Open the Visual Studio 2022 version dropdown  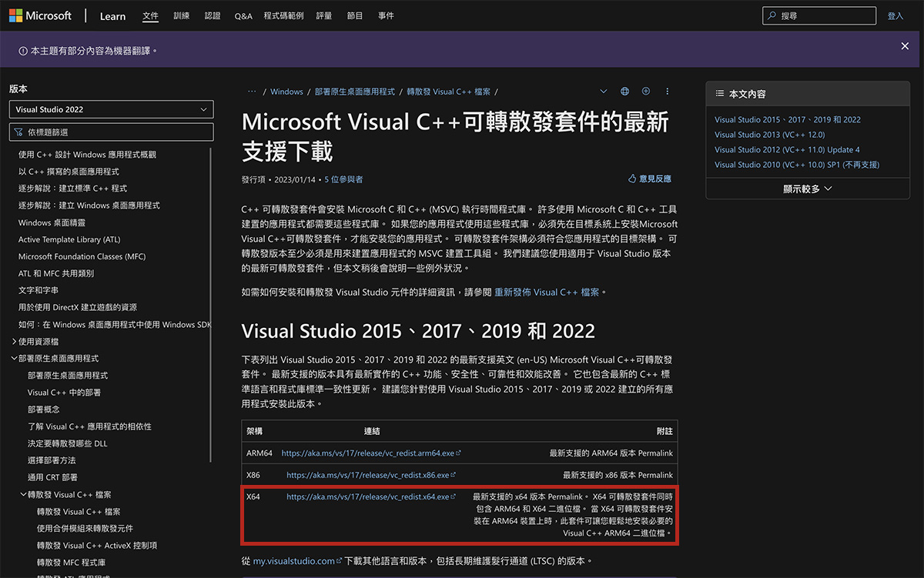coord(111,109)
